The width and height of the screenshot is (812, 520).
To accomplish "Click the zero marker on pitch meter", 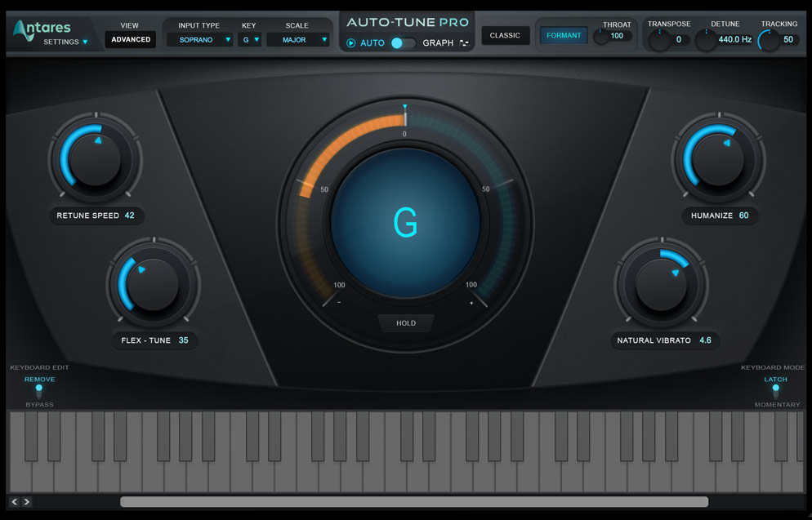I will click(x=404, y=134).
